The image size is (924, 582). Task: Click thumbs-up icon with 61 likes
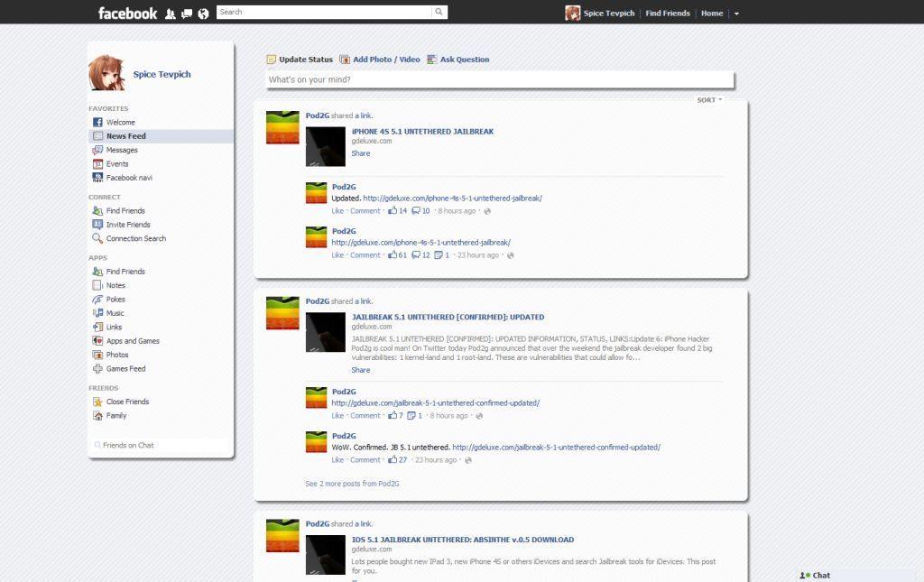pyautogui.click(x=393, y=255)
